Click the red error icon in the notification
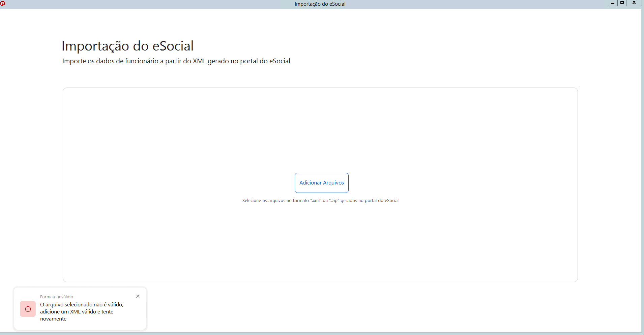The image size is (644, 335). pos(28,309)
